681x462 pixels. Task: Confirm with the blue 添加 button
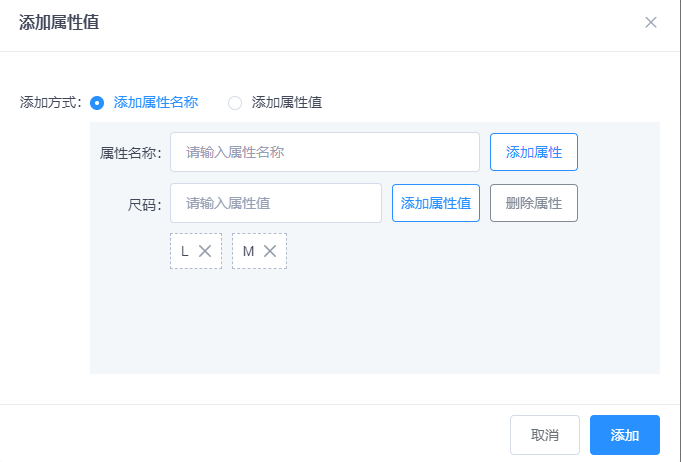tap(625, 435)
